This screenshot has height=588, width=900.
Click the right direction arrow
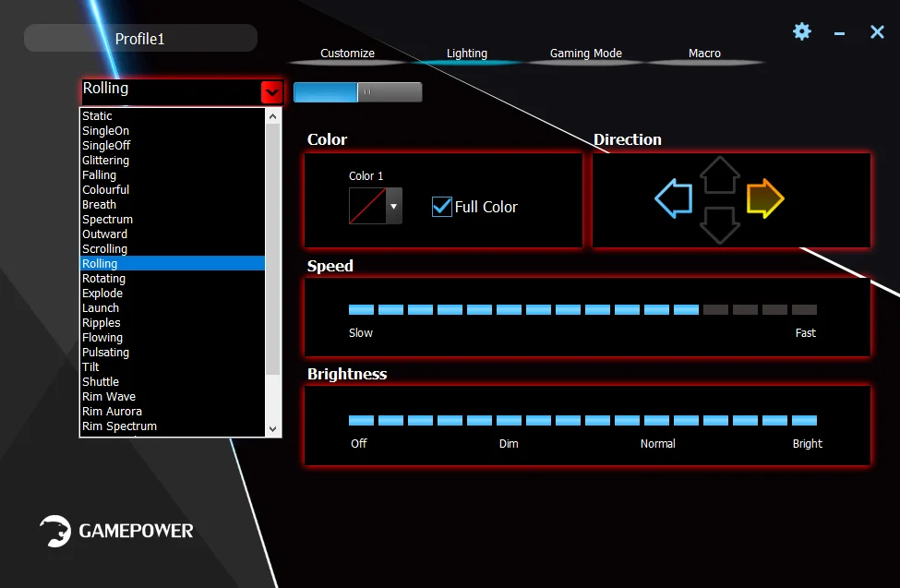765,198
